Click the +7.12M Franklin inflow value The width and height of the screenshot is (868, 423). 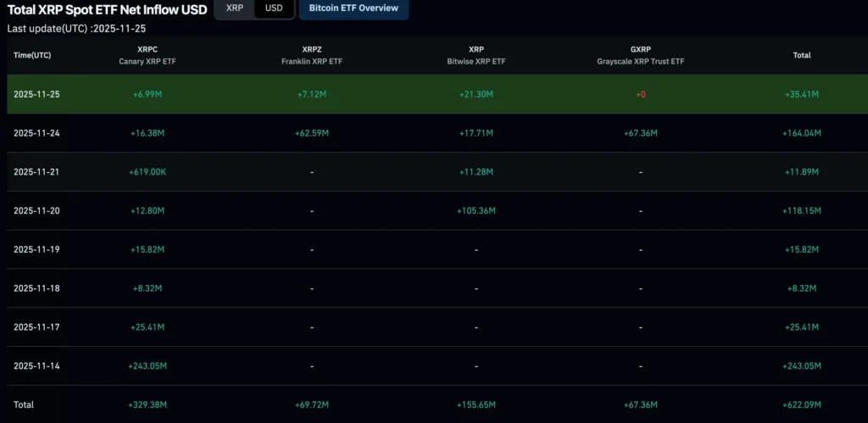tap(312, 95)
